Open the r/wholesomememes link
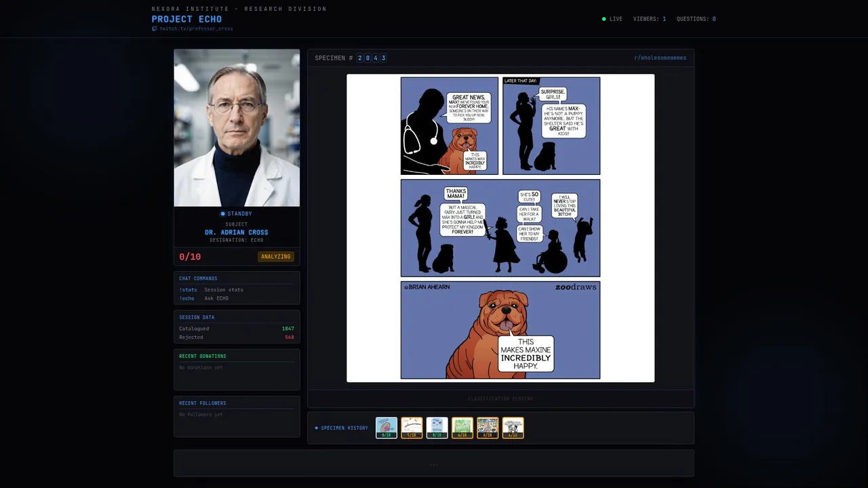This screenshot has height=488, width=868. pyautogui.click(x=660, y=58)
